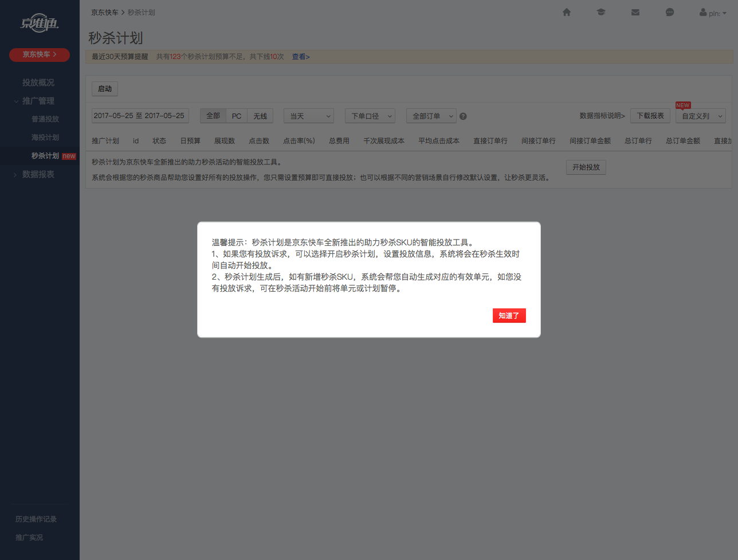Open the chat bubble messages icon
This screenshot has width=738, height=560.
[x=670, y=12]
